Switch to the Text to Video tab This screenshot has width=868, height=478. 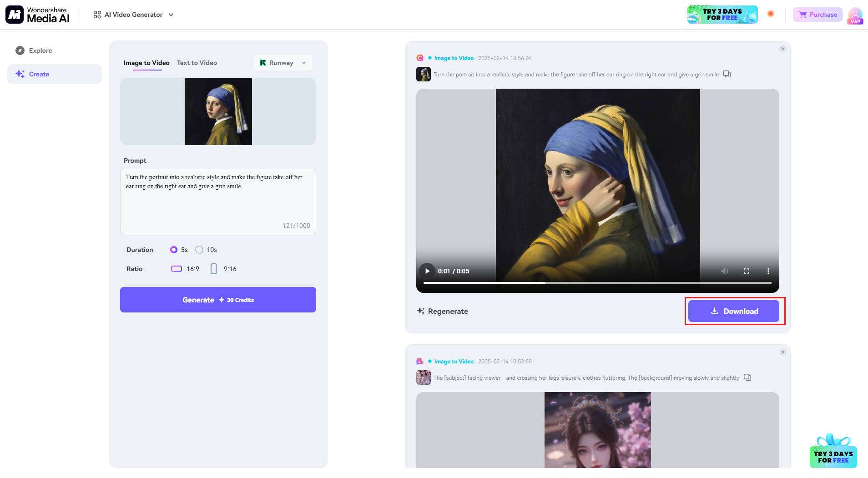(197, 63)
